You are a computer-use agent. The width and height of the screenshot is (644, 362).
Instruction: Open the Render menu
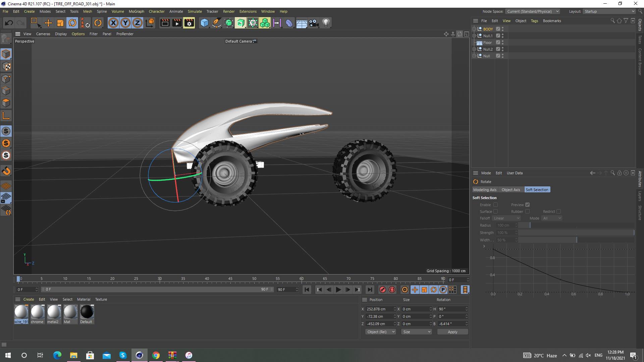point(229,11)
